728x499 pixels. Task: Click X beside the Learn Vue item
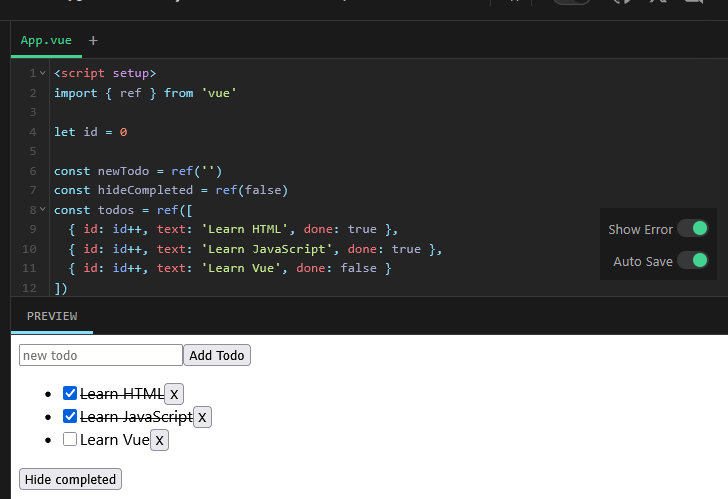(x=159, y=440)
